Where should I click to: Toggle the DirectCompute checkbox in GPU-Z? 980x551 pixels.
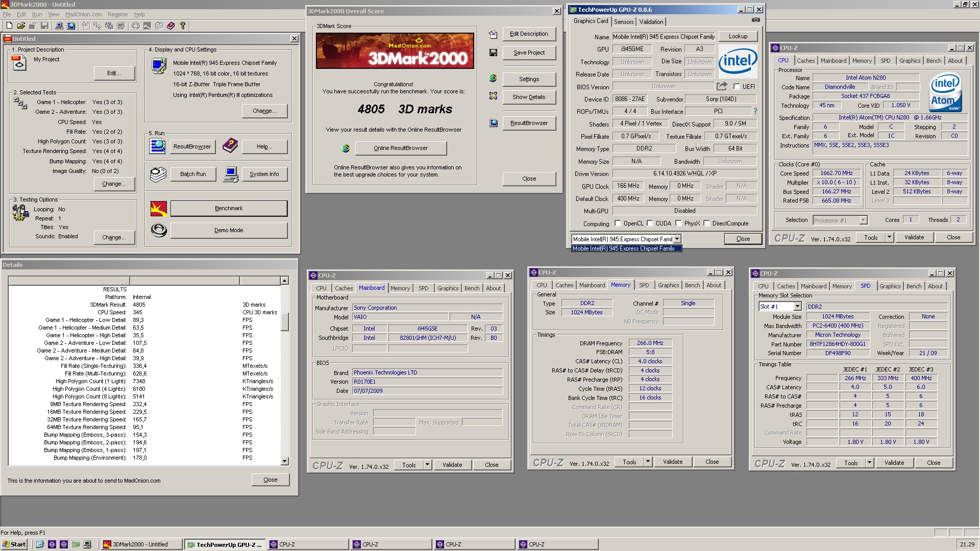706,223
